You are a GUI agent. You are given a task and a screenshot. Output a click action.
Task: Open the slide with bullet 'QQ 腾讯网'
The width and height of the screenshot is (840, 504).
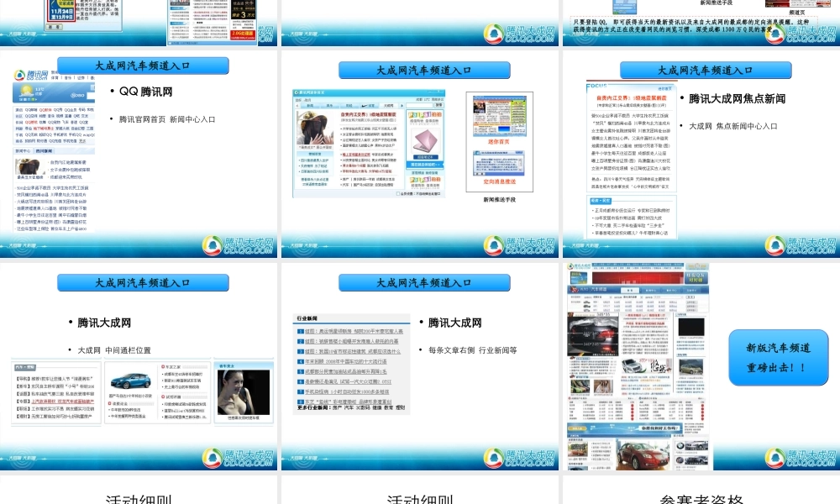pos(139,154)
